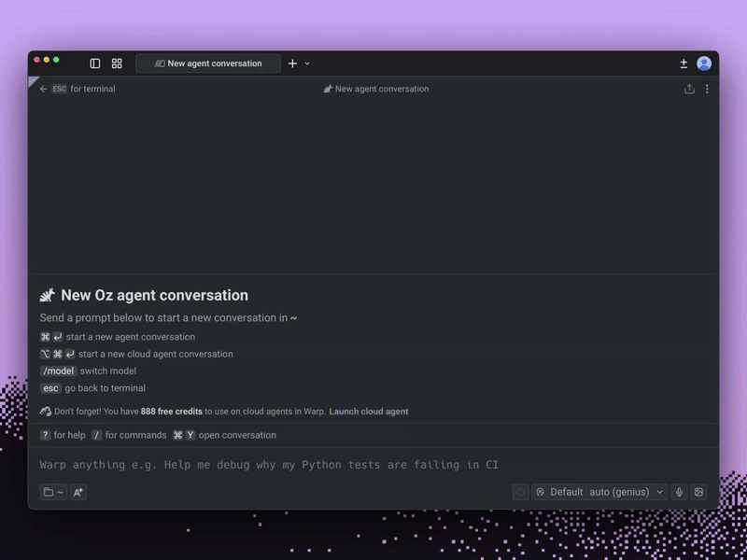Image resolution: width=747 pixels, height=560 pixels.
Task: Click the /model switch model badge
Action: pyautogui.click(x=58, y=371)
